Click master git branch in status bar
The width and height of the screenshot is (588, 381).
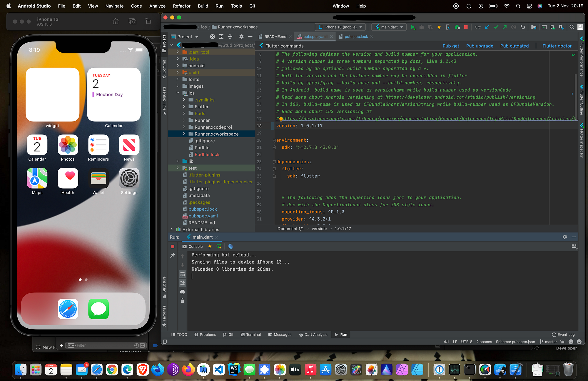click(548, 342)
